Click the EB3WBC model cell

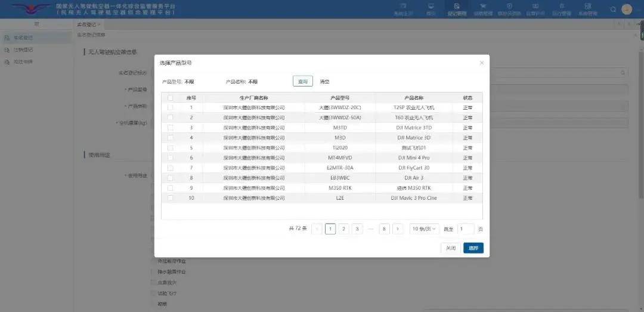340,178
